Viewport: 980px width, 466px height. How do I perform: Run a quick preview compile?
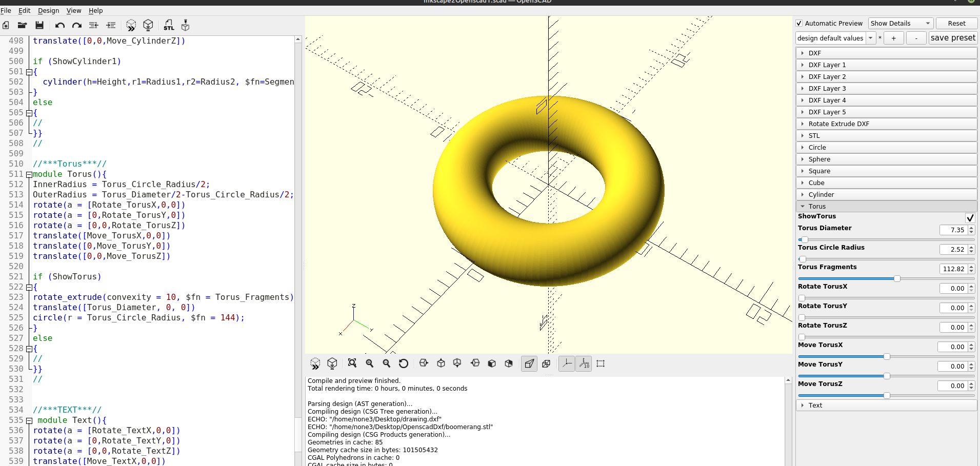coord(131,25)
